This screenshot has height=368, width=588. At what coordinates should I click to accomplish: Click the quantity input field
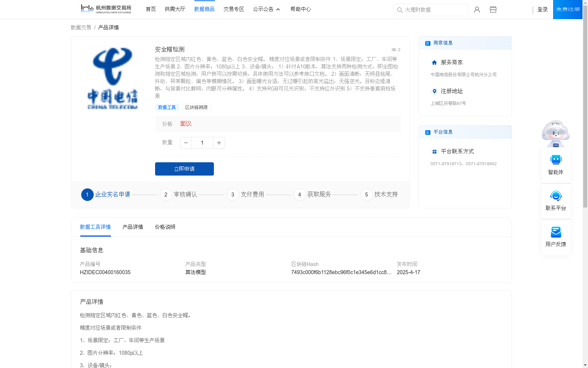point(202,143)
